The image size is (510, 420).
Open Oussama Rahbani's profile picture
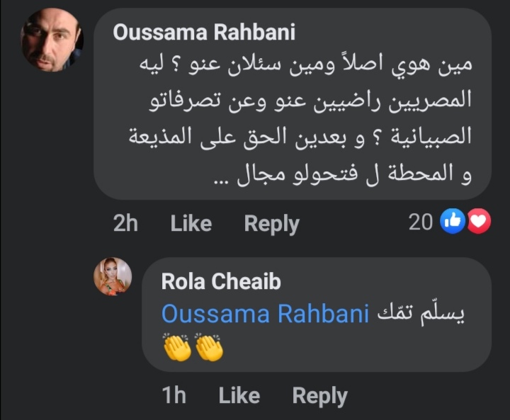[52, 40]
